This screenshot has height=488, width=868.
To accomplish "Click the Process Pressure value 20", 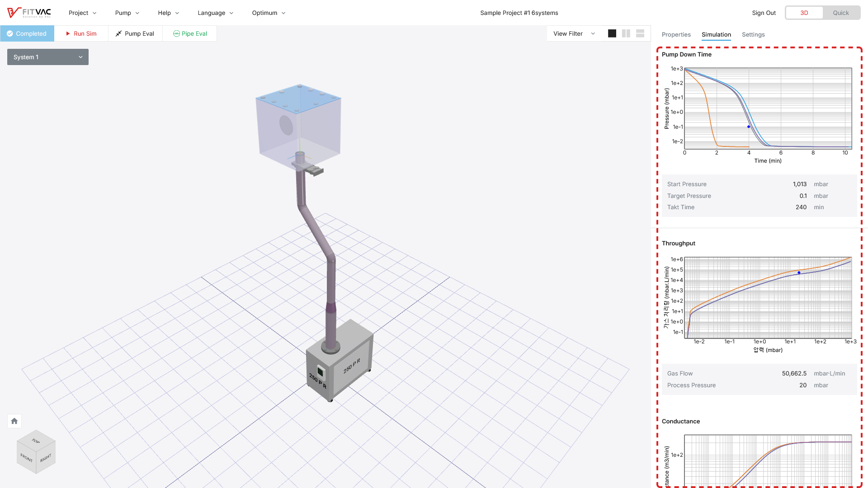I will click(x=803, y=385).
